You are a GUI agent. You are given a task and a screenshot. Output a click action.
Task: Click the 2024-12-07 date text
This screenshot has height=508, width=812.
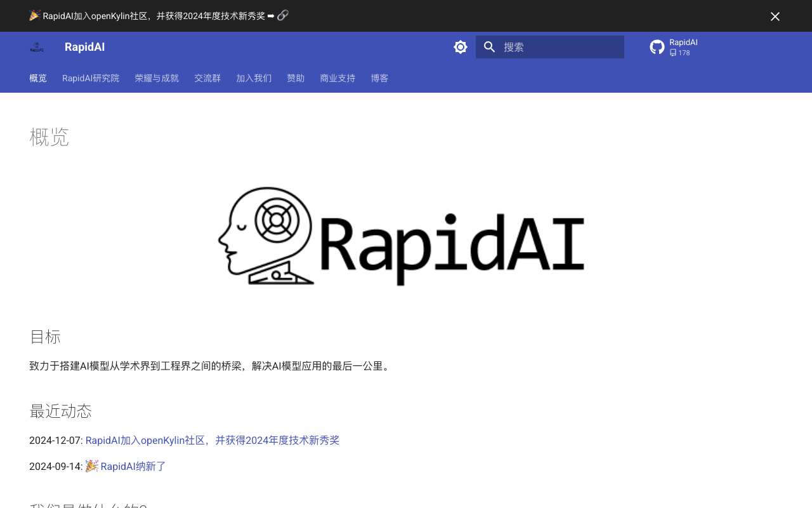click(56, 440)
